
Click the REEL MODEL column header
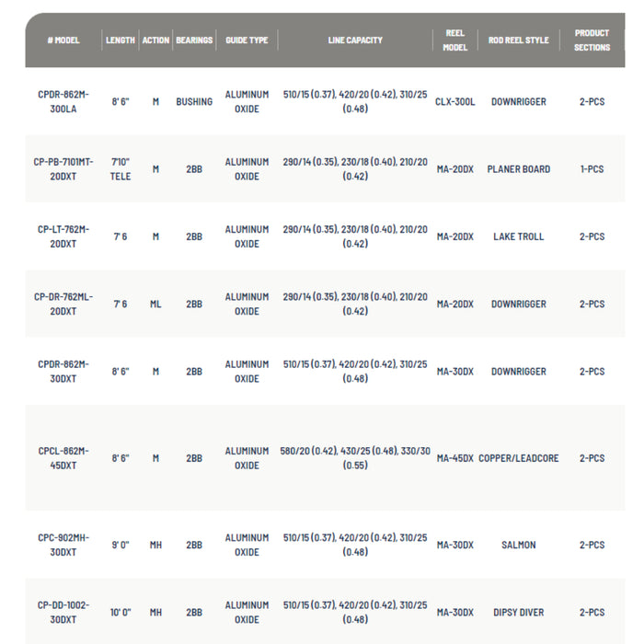pos(455,40)
